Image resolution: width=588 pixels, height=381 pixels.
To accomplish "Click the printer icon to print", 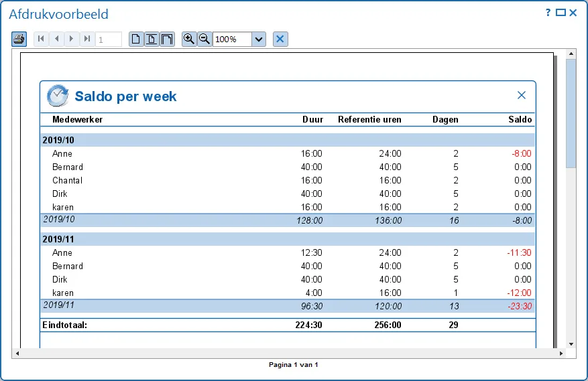I will tap(19, 39).
